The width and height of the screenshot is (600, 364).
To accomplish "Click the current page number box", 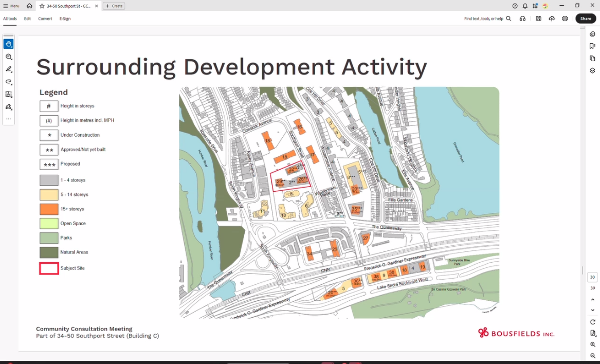I will coord(592,277).
